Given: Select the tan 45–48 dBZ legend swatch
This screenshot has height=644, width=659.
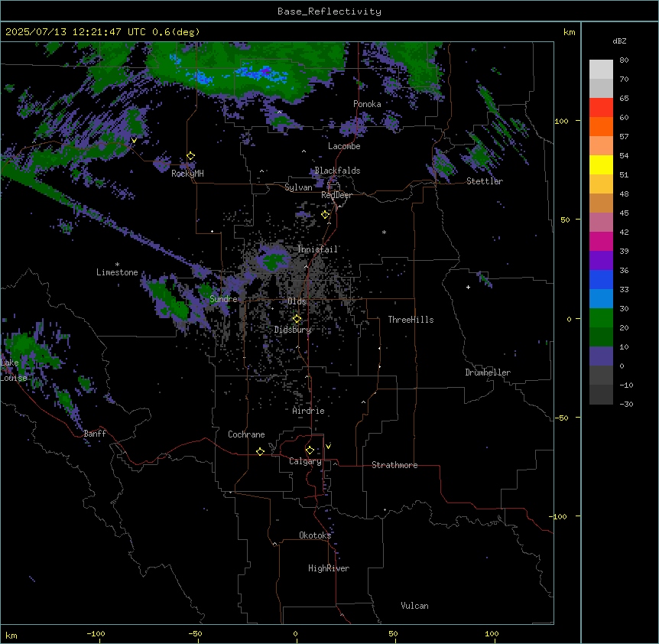Looking at the screenshot, I should [x=601, y=203].
